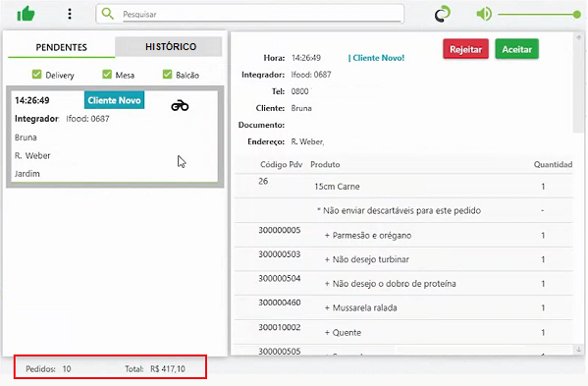
Task: Click the Produto column header
Action: 325,164
